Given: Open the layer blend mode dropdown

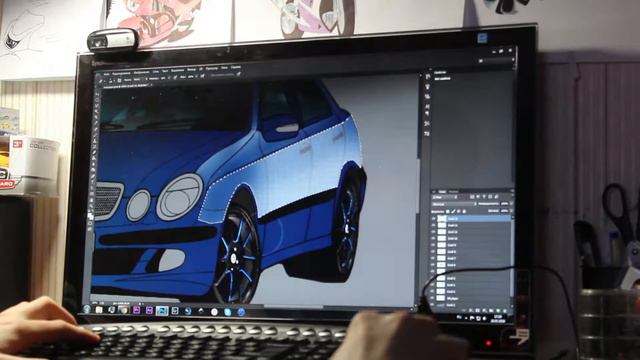Looking at the screenshot, I should [453, 204].
